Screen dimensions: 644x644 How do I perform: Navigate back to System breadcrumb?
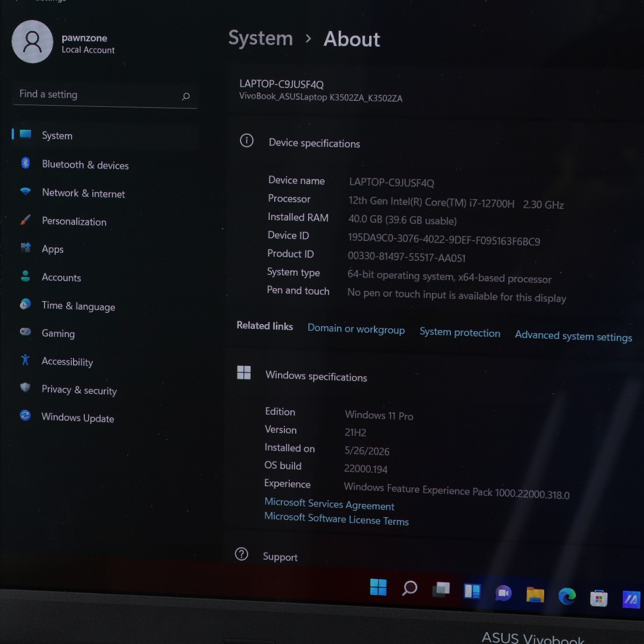(x=260, y=38)
